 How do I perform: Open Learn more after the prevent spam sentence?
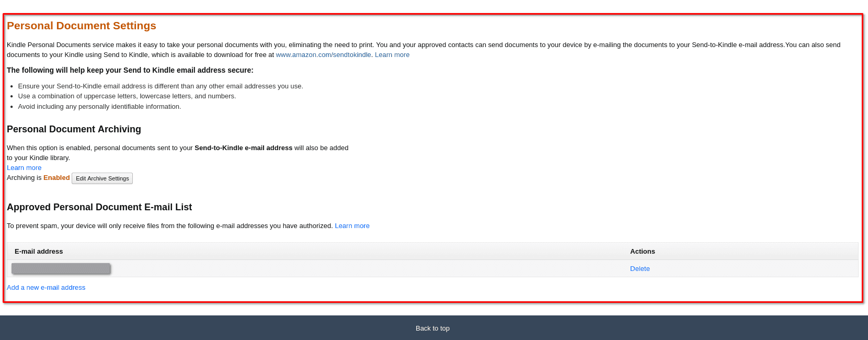click(x=352, y=226)
